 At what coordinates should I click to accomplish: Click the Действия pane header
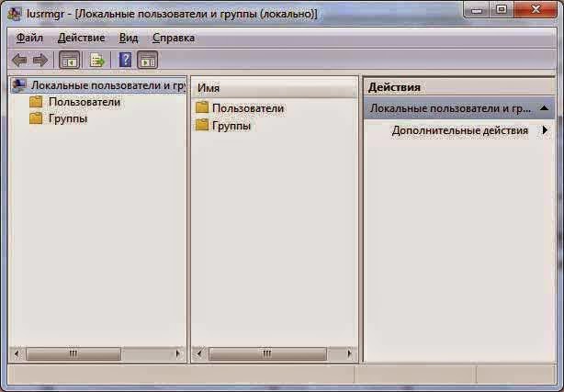point(459,87)
